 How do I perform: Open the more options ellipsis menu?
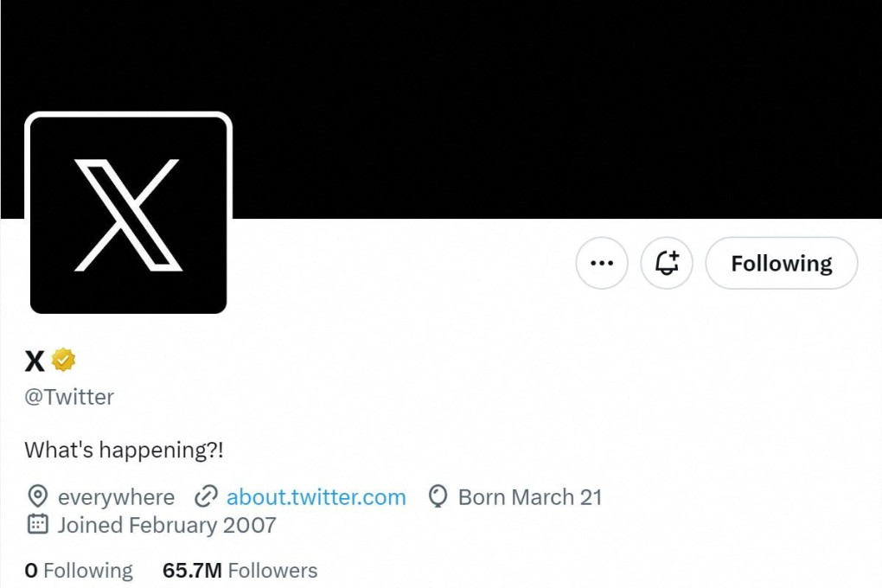[601, 263]
